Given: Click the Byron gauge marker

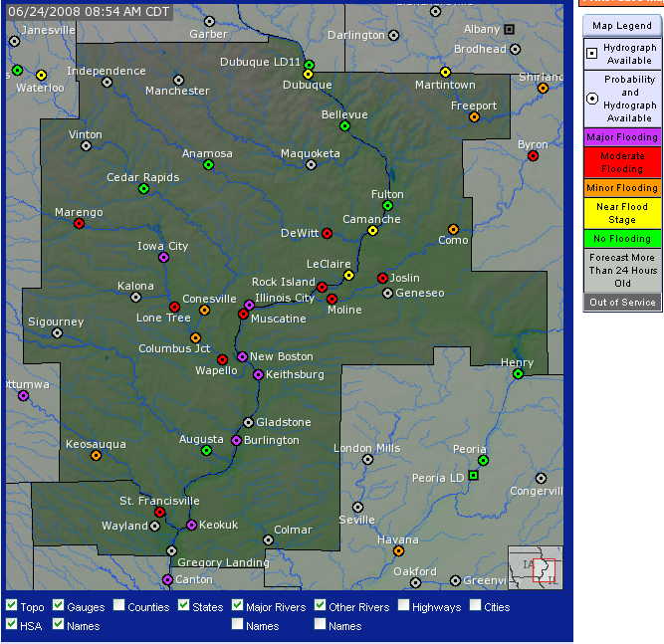Looking at the screenshot, I should [533, 155].
